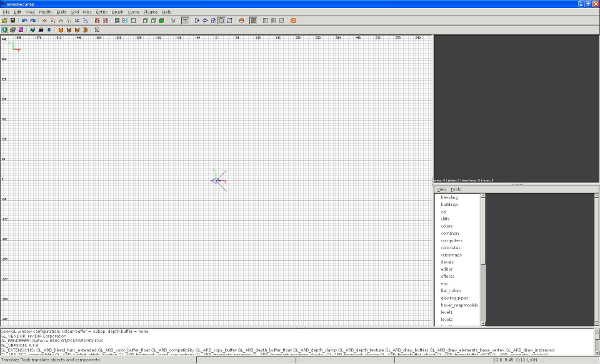Click the Redo arrow icon

click(x=33, y=21)
